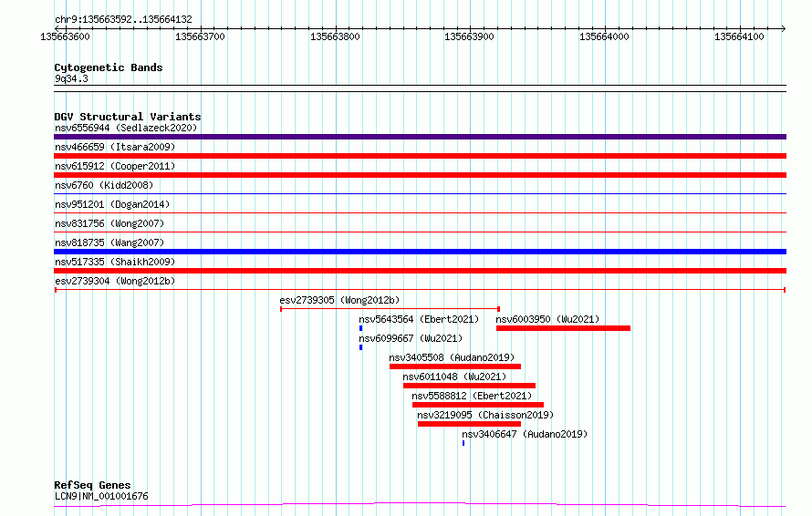Click the small blue nsv6099667 marker
This screenshot has height=516, width=812.
coord(361,347)
